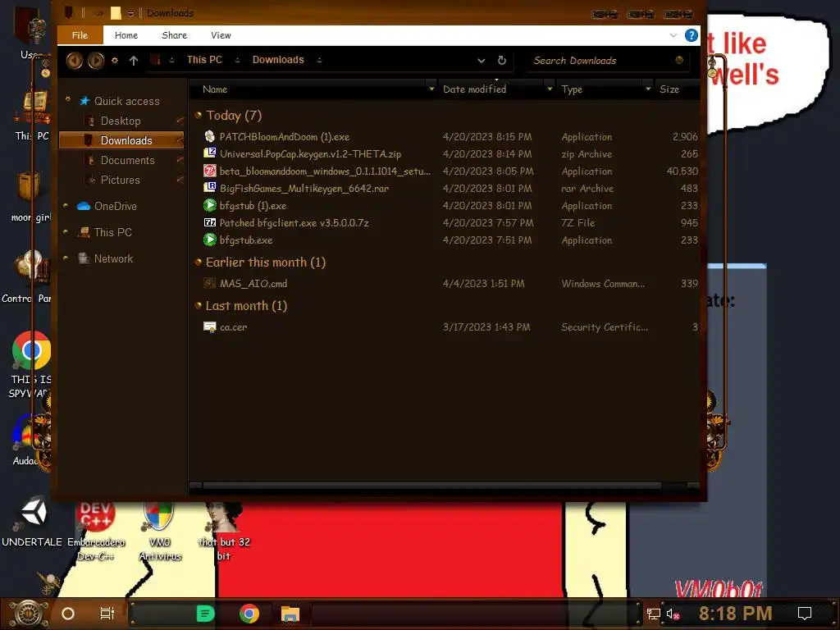
Task: Select the PATCHBloomAndDoom (1).exe file icon
Action: (x=210, y=137)
